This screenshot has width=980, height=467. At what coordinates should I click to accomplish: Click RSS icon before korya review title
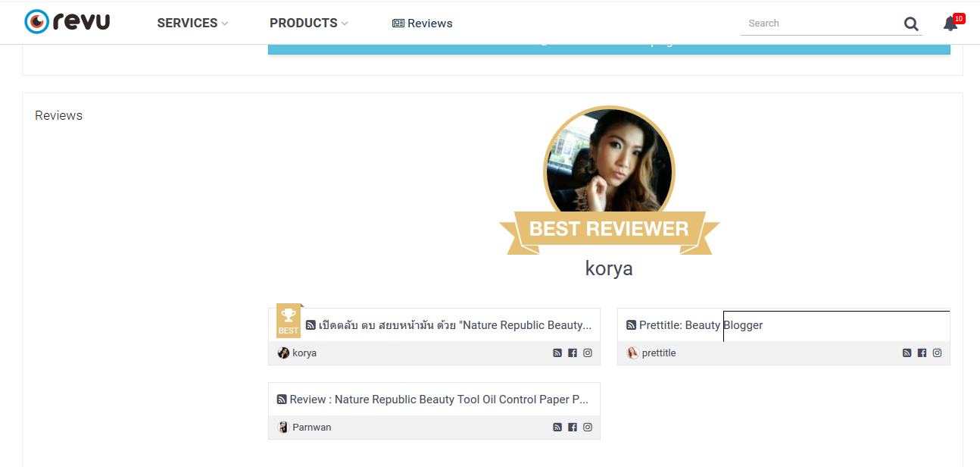[x=311, y=325]
